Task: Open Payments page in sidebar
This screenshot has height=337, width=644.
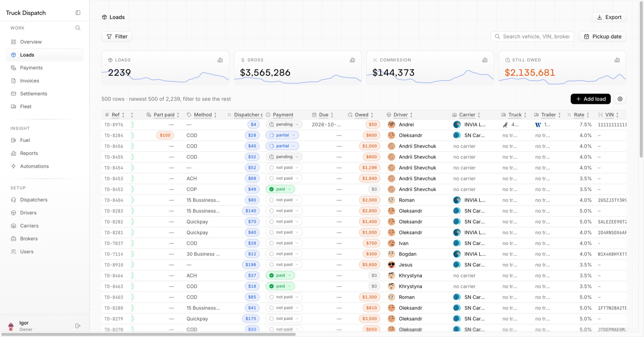Action: click(45, 68)
